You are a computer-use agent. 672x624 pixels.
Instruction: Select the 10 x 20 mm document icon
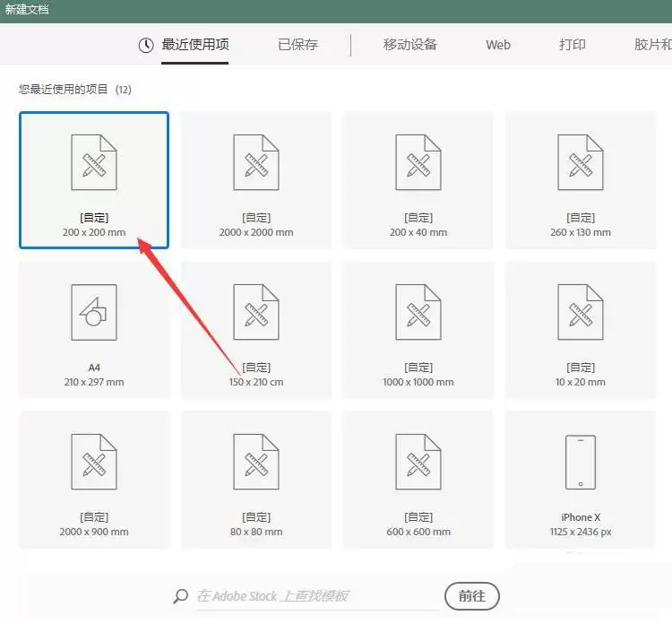[581, 312]
